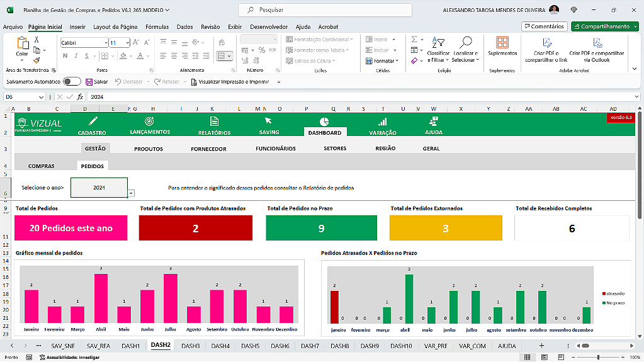This screenshot has height=362, width=644.
Task: Expand the year selection dropdown arrow
Action: point(131,193)
